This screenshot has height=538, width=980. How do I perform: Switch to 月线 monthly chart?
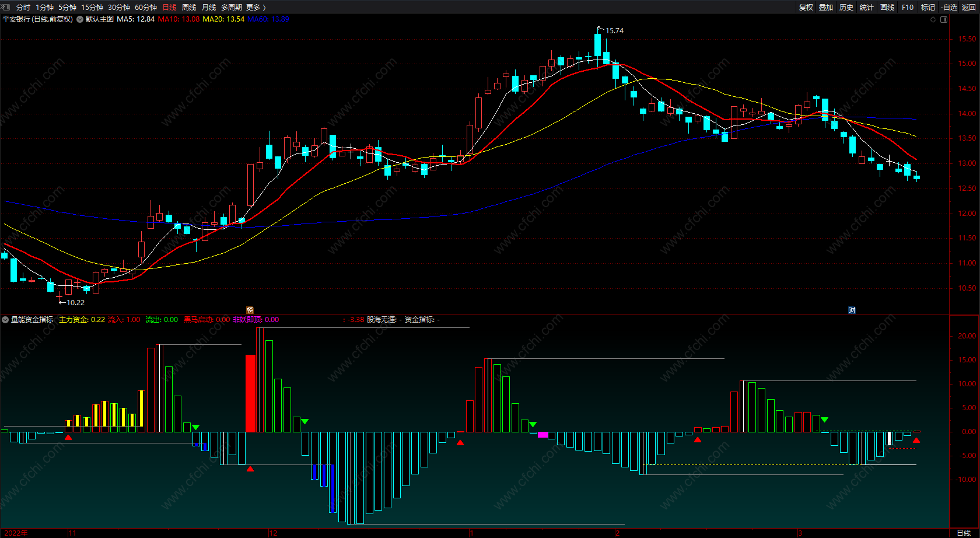(209, 7)
